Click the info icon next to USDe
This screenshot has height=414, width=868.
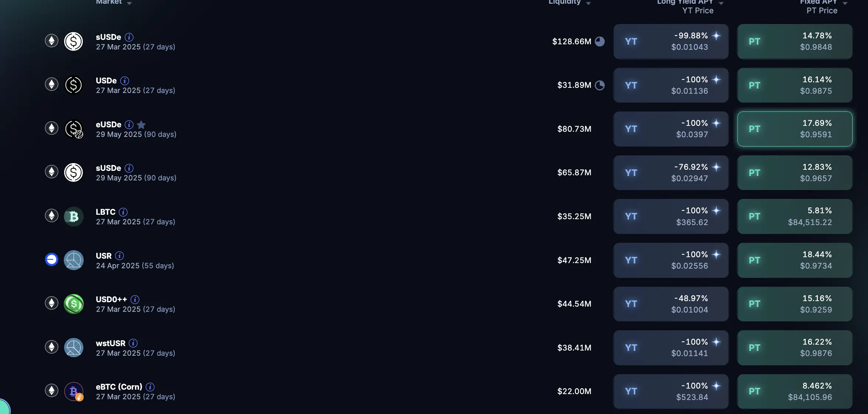pyautogui.click(x=125, y=80)
